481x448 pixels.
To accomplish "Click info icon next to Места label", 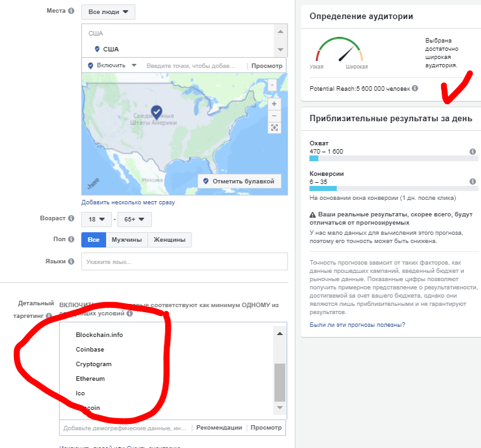I will pos(71,11).
